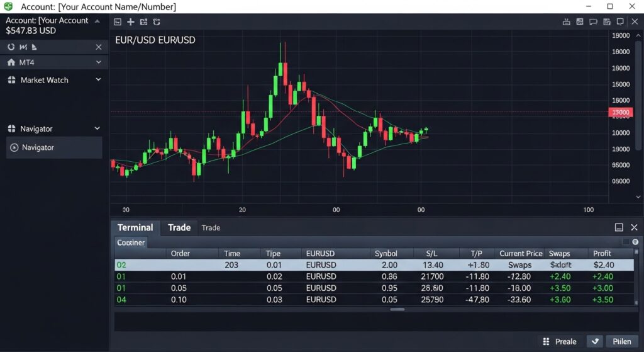Click the grid icon beside Market Watch
The image size is (644, 352).
click(x=11, y=80)
